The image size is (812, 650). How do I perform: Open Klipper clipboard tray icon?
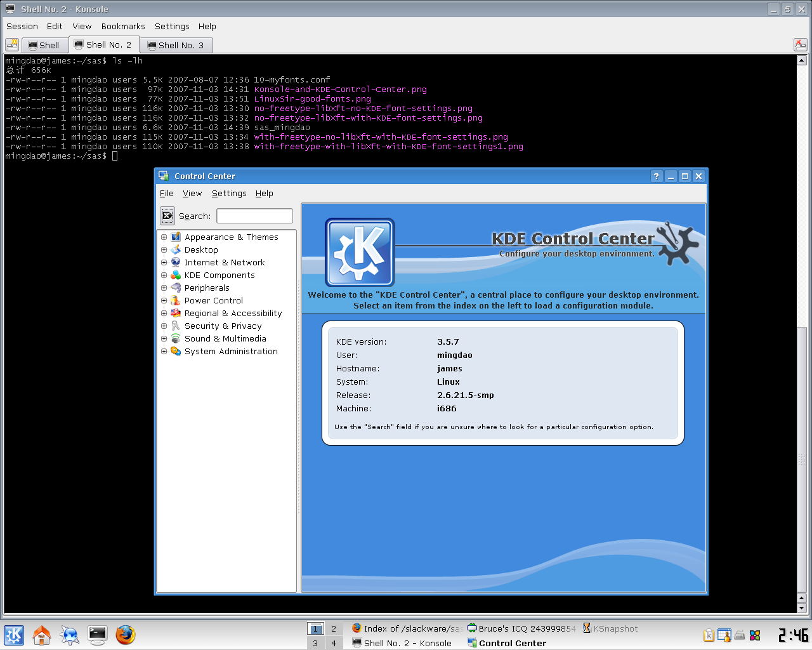[709, 635]
